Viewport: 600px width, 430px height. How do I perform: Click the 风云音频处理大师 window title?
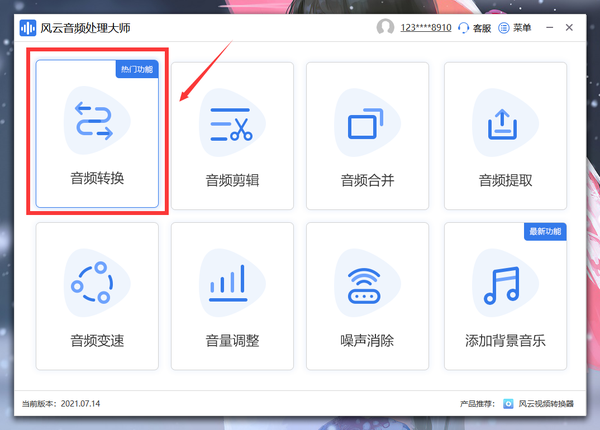click(x=85, y=28)
